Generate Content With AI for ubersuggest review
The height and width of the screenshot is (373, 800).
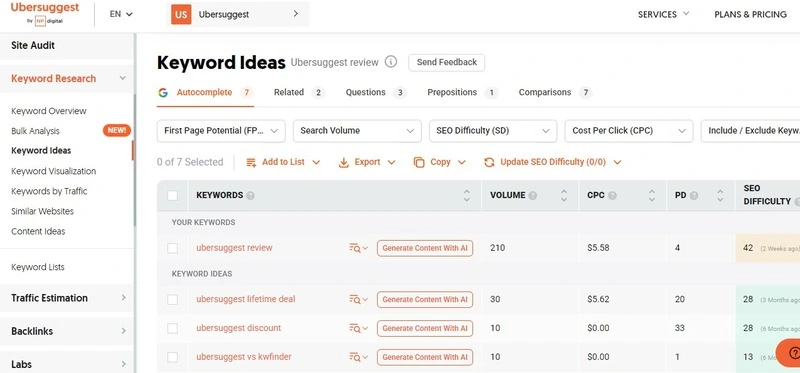425,248
